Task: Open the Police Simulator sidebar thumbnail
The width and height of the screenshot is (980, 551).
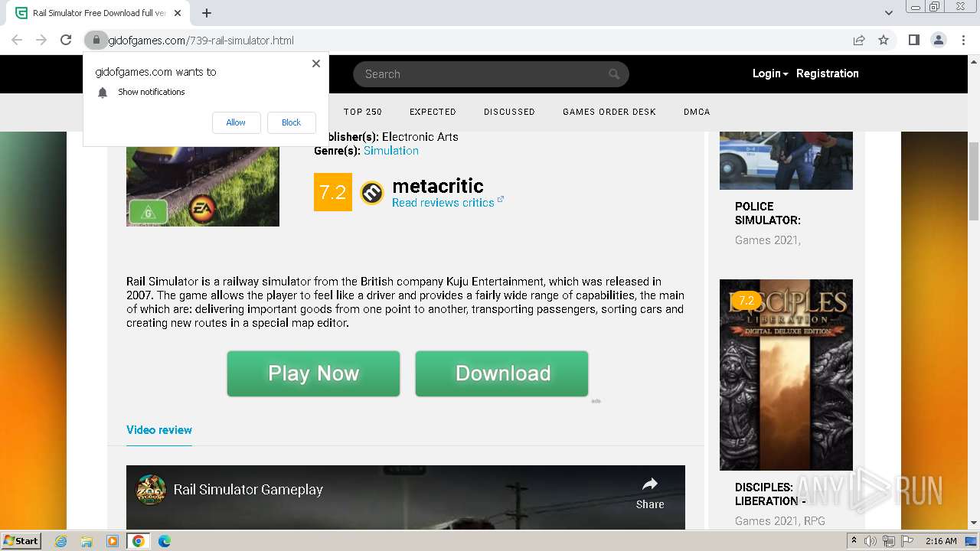Action: tap(786, 161)
